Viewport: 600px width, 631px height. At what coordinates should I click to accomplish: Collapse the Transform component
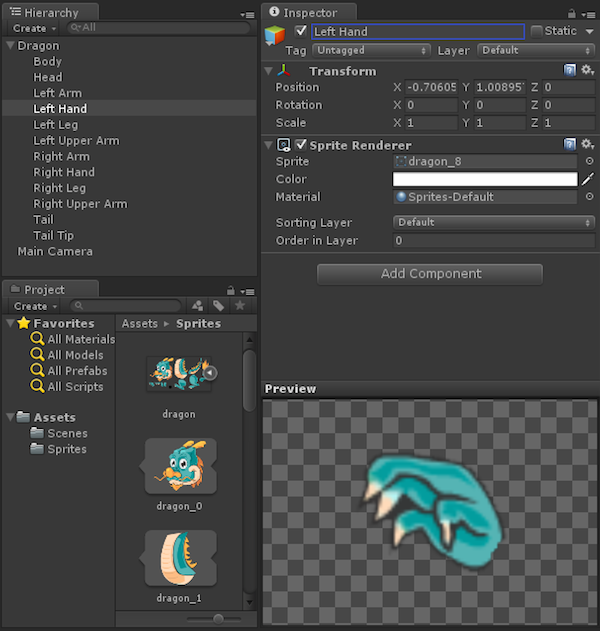(x=268, y=71)
